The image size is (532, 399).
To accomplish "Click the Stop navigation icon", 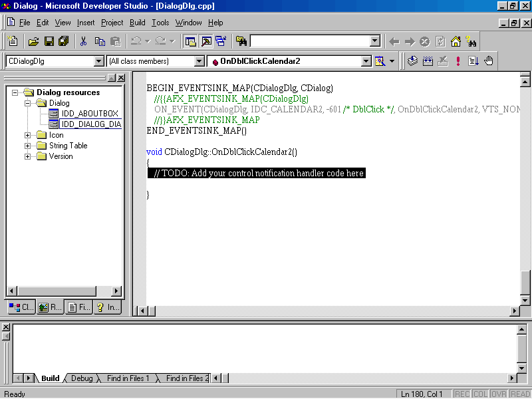I will 425,42.
